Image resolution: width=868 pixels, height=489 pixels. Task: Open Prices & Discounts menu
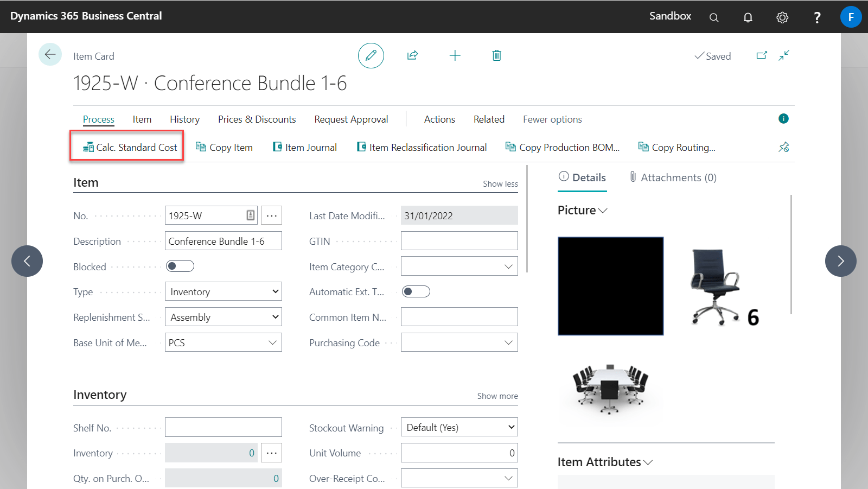[257, 119]
